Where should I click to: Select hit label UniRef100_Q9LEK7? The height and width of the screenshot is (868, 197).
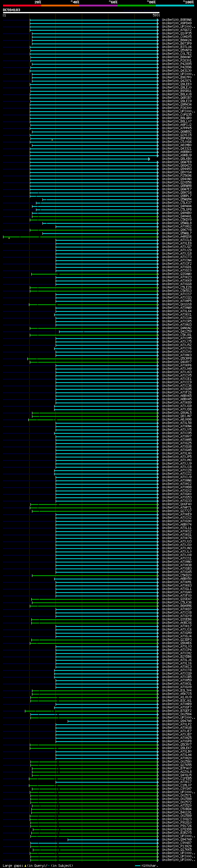(x=177, y=748)
